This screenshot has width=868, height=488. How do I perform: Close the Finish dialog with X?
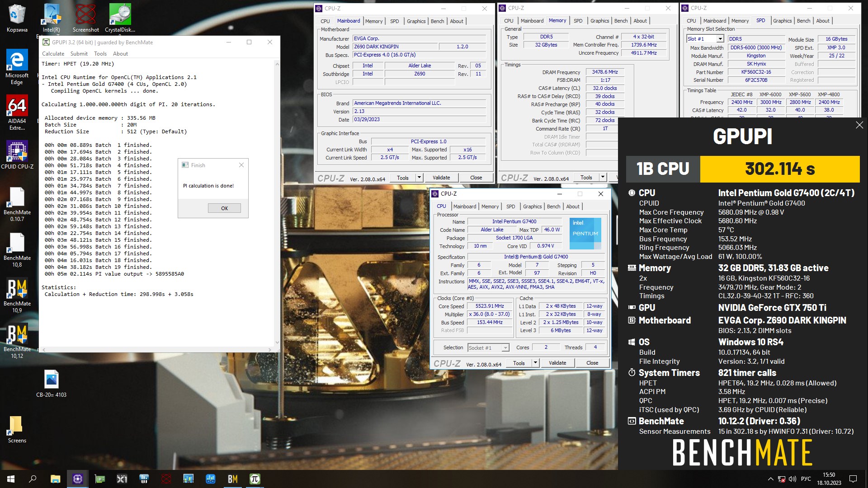tap(241, 165)
